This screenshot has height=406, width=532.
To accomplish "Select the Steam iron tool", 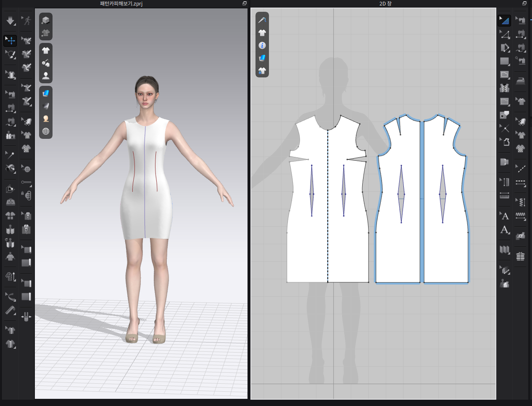I will pos(520,81).
